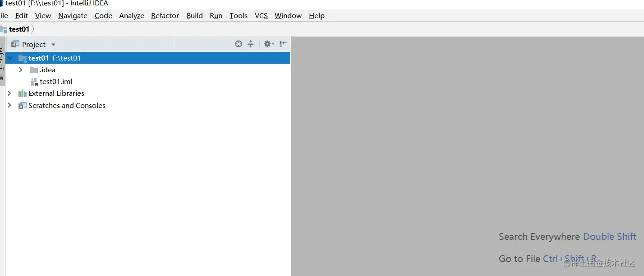The image size is (644, 276).
Task: Click the Scratches and Consoles icon
Action: point(23,106)
